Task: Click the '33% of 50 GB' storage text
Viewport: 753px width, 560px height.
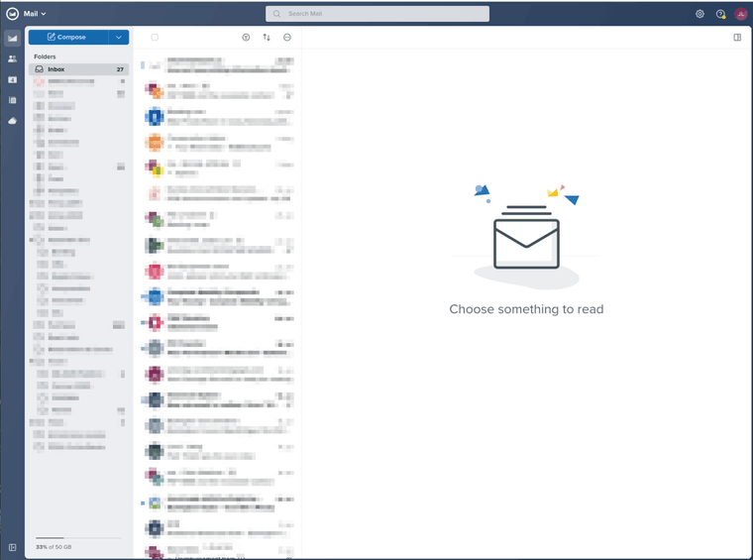Action: [54, 547]
